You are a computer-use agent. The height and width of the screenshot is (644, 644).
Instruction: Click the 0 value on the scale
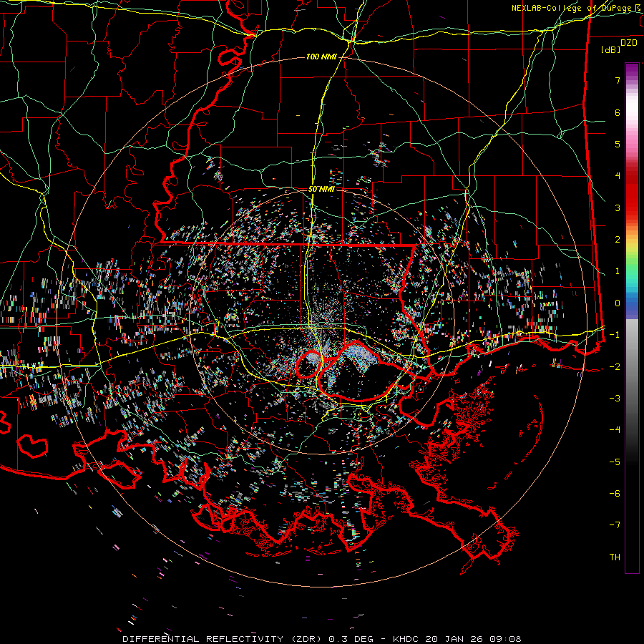click(618, 303)
